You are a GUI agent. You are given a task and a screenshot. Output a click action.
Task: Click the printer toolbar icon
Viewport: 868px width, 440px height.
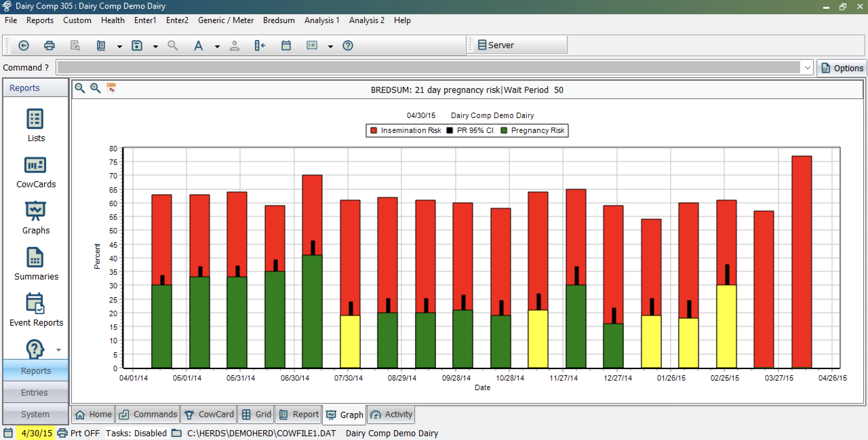pos(50,45)
